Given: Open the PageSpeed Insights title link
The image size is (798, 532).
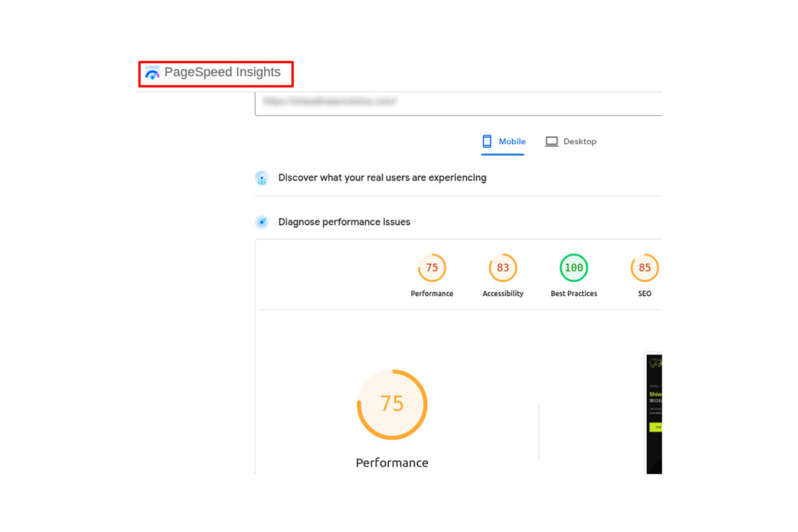Looking at the screenshot, I should pyautogui.click(x=222, y=72).
